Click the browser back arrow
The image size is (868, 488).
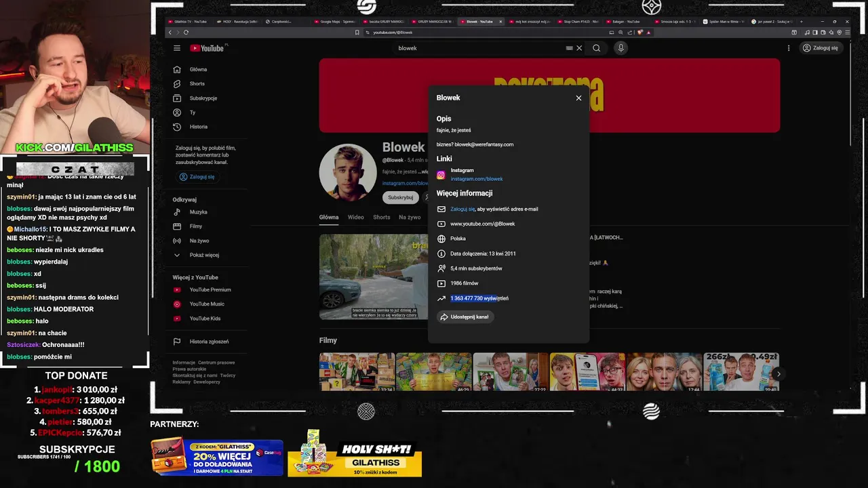170,33
